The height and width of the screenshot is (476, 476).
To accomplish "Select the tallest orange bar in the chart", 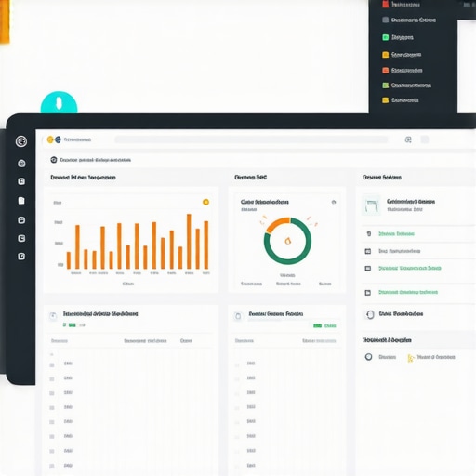I will (x=189, y=242).
